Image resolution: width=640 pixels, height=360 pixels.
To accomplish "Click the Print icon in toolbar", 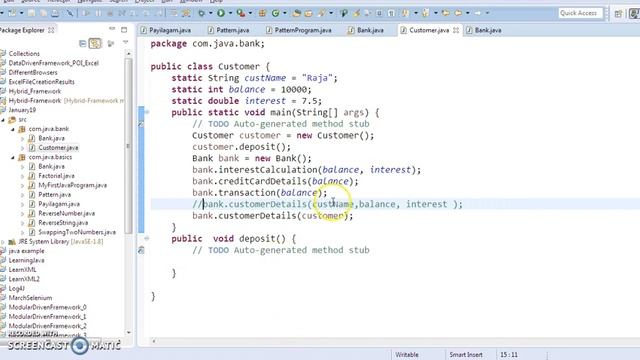I will 55,13.
